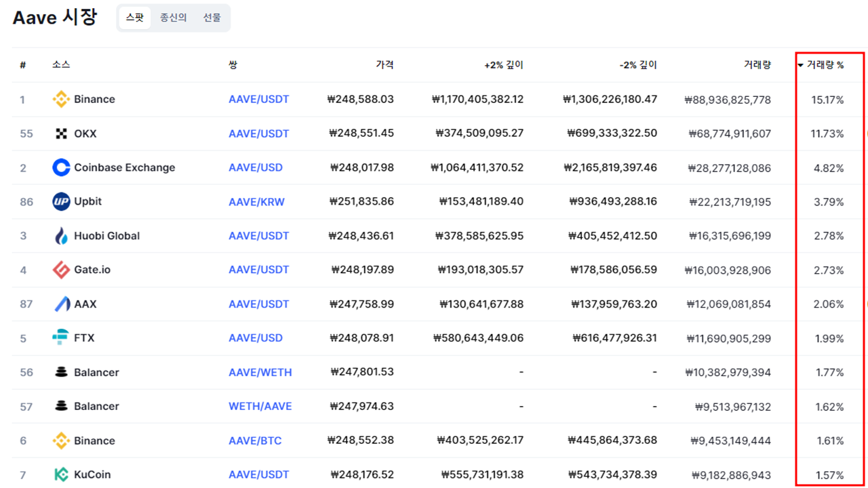Click the Balancer icon in the WETH/AAVE row

click(61, 406)
